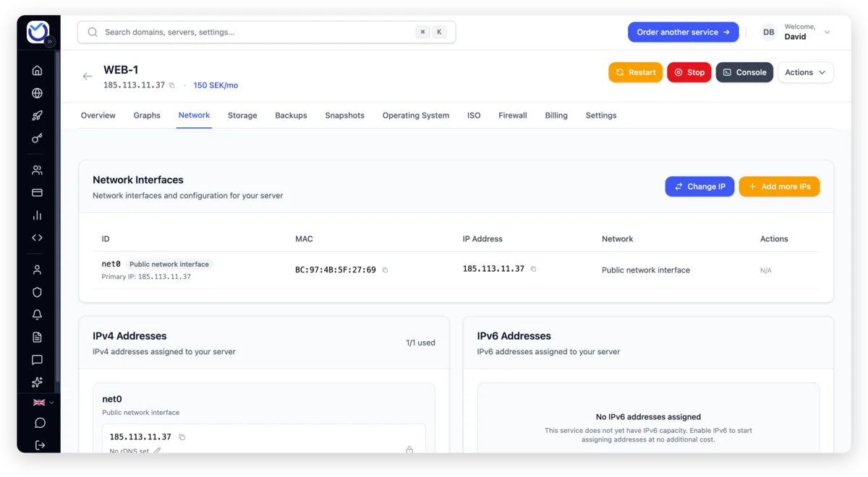Open the Firewall tab
The height and width of the screenshot is (477, 868).
(x=513, y=116)
